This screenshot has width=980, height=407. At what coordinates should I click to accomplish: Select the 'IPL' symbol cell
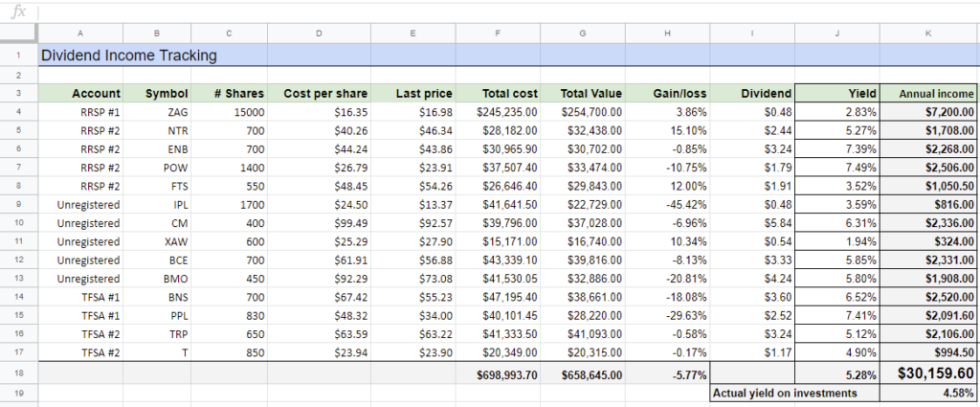pyautogui.click(x=157, y=204)
